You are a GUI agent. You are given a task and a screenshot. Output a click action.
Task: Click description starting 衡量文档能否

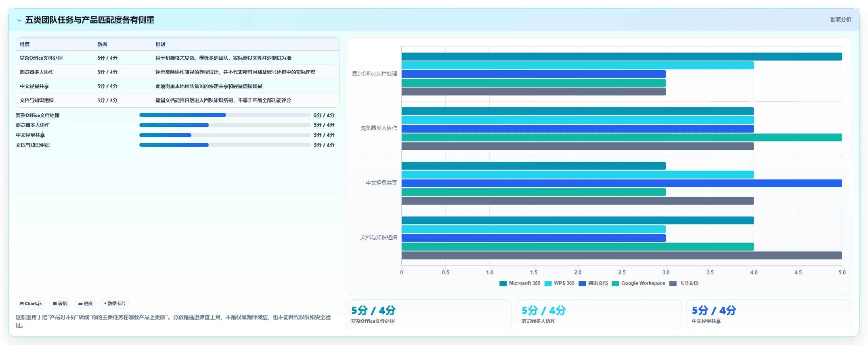coord(223,100)
